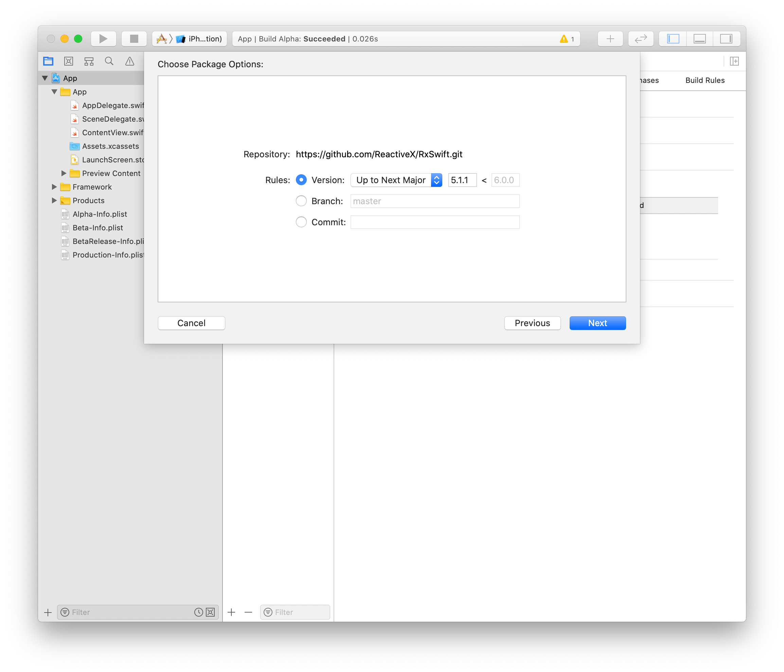Collapse the App folder group
Screen dimensions: 784x672
pos(54,92)
